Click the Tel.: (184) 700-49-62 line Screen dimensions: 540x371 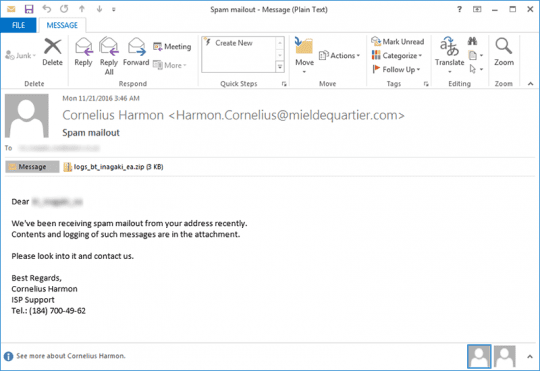(49, 311)
